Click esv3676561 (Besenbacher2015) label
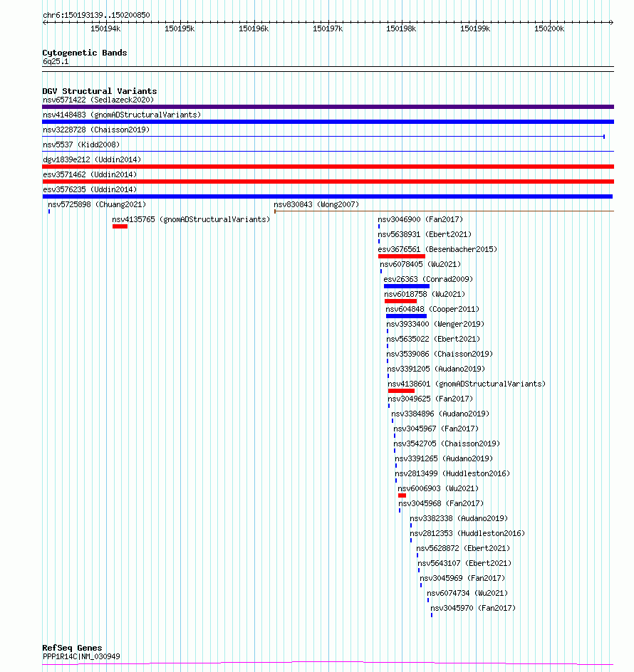This screenshot has height=672, width=634. (437, 250)
